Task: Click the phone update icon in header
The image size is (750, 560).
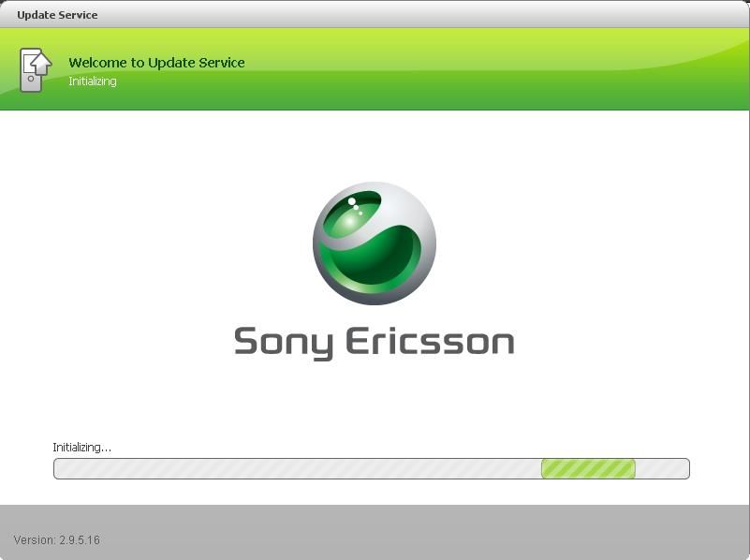Action: (x=36, y=70)
